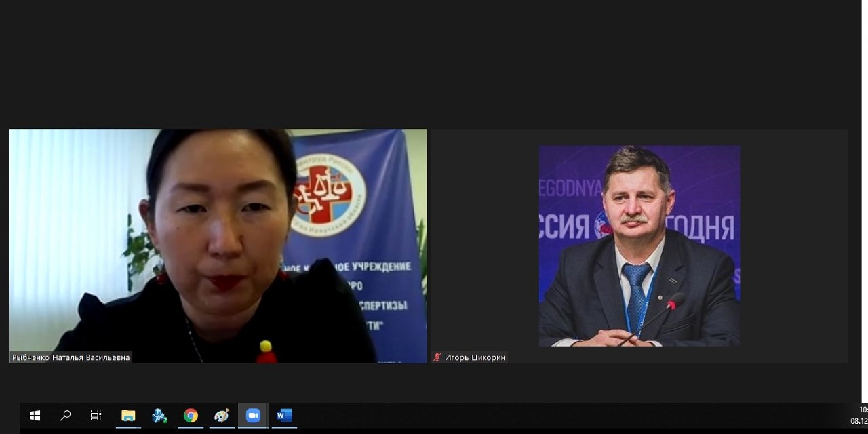Open the blue taskbar app with badge 2
The height and width of the screenshot is (434, 868).
159,416
